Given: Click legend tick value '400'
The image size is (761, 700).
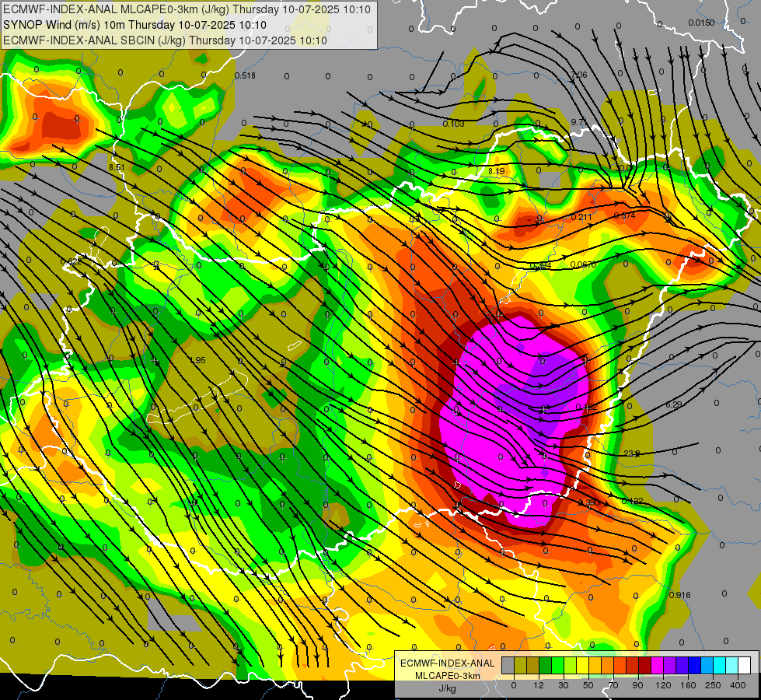Looking at the screenshot, I should (738, 685).
